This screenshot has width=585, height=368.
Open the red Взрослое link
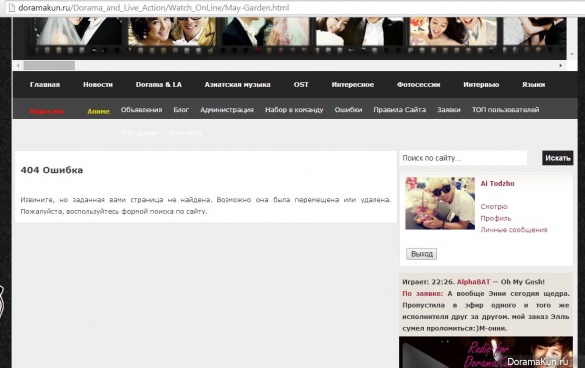click(47, 111)
